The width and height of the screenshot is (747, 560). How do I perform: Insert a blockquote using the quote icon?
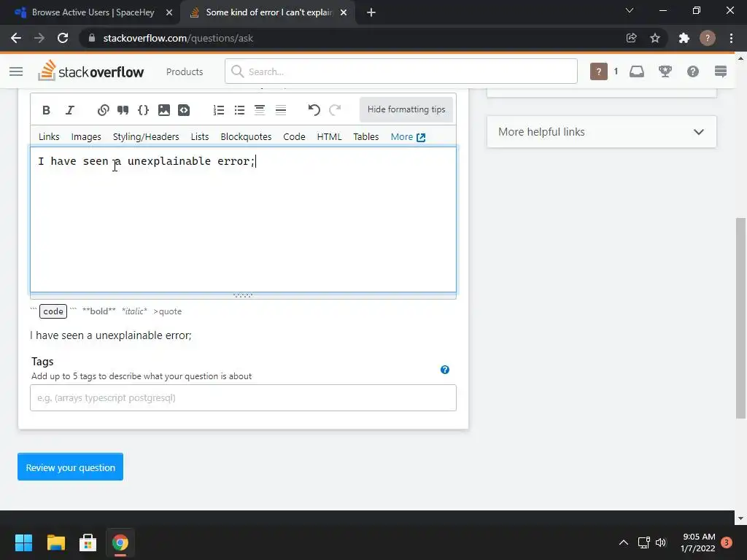(123, 110)
